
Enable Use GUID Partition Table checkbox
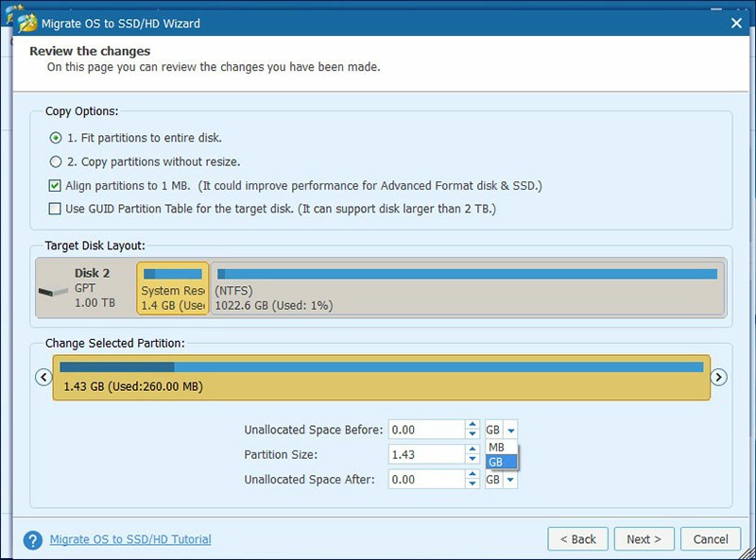coord(55,209)
